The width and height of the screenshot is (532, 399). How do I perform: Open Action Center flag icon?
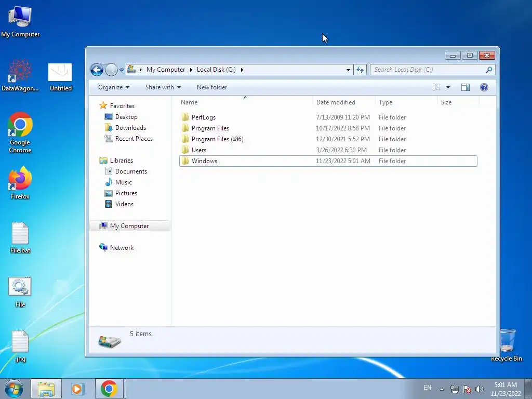pyautogui.click(x=467, y=389)
